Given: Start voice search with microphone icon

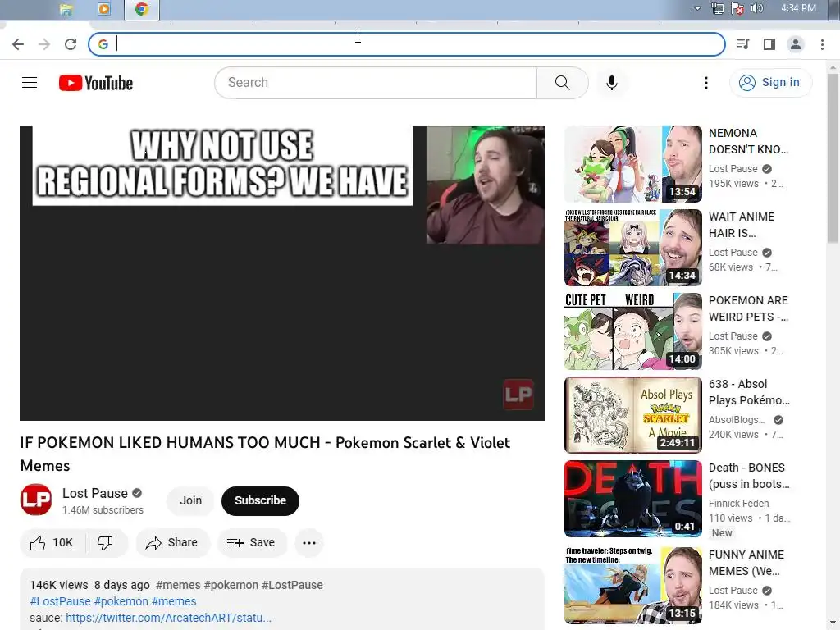Looking at the screenshot, I should 612,83.
